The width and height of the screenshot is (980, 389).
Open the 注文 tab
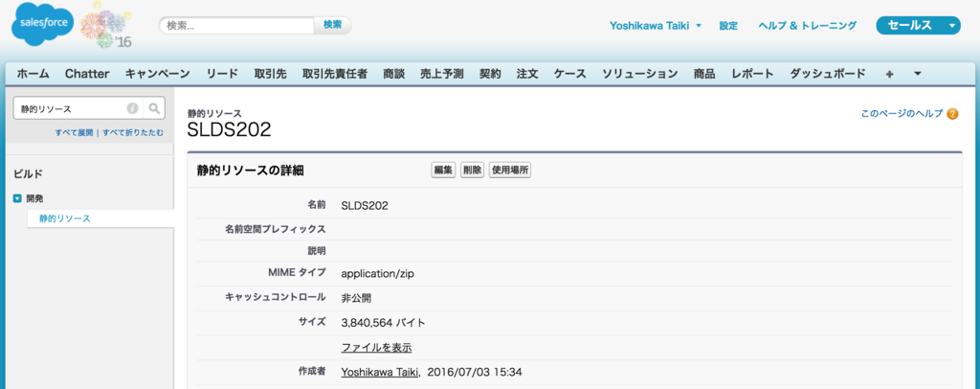tap(527, 74)
